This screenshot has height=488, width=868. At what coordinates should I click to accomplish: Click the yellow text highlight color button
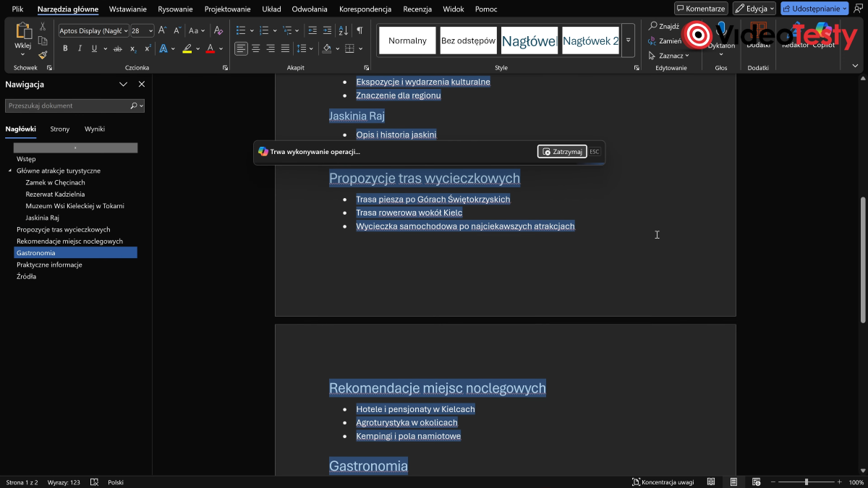click(187, 48)
